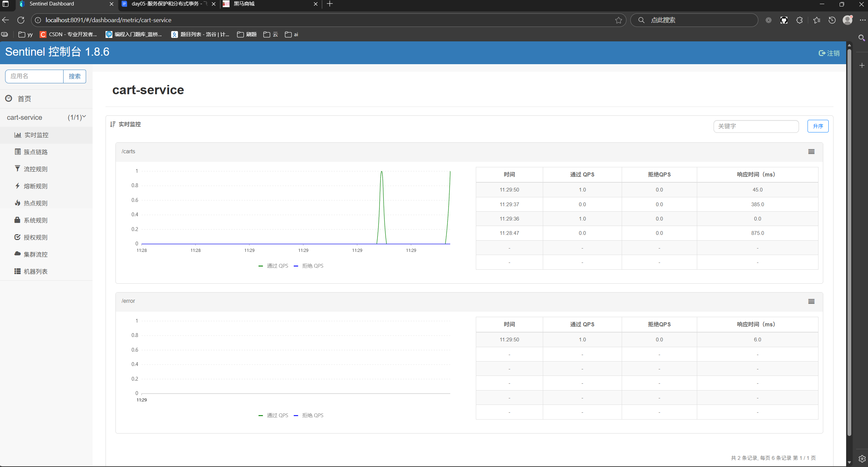Image resolution: width=868 pixels, height=467 pixels.
Task: Select 热点规则 hotspot rules
Action: pyautogui.click(x=36, y=203)
